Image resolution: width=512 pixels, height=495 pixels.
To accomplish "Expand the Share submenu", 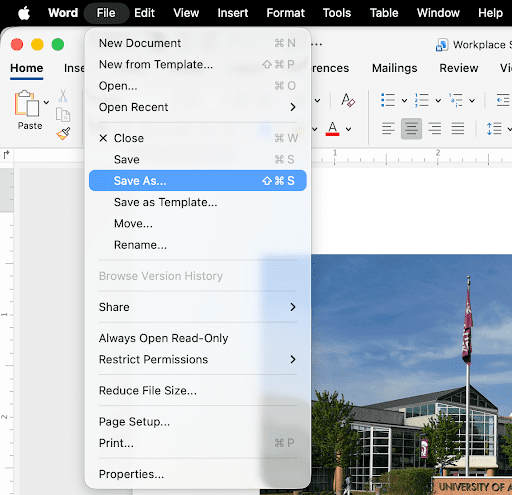I will point(198,307).
